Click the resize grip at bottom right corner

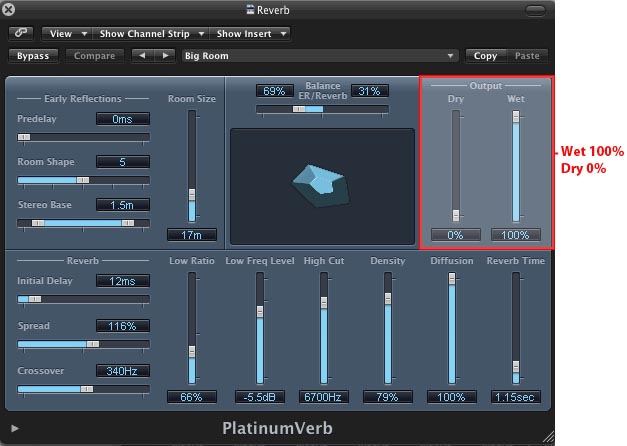click(x=546, y=436)
